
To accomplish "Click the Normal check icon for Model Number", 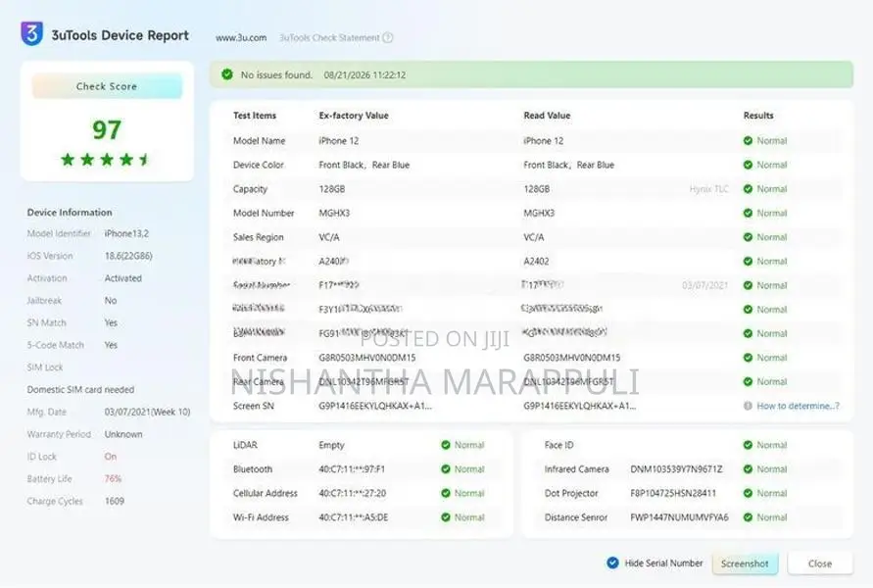I will (748, 214).
